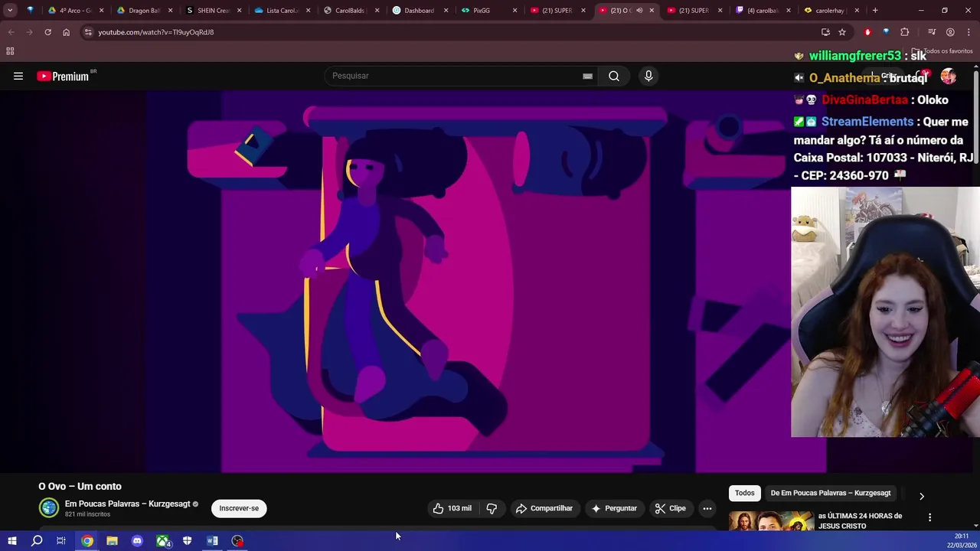Open Todos os favoritos bookmarks folder

[x=942, y=51]
